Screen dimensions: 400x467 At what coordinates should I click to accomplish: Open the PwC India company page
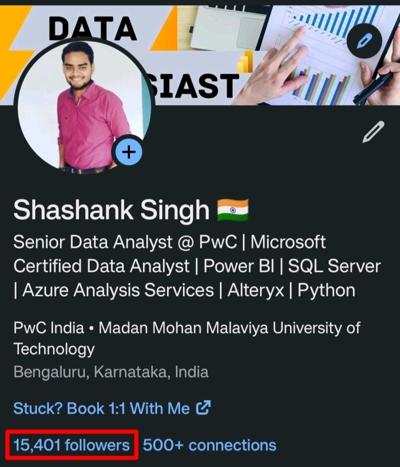[x=49, y=328]
